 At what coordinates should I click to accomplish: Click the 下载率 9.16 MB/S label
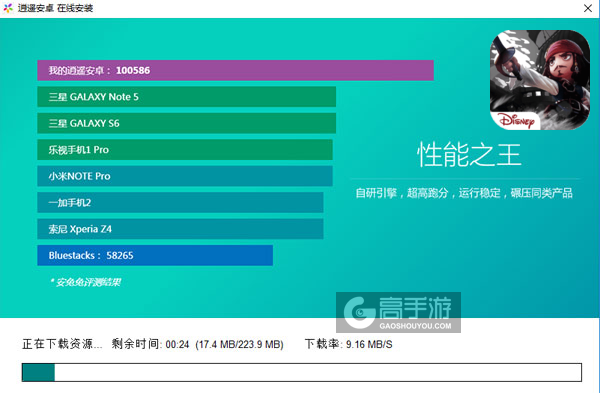click(348, 344)
